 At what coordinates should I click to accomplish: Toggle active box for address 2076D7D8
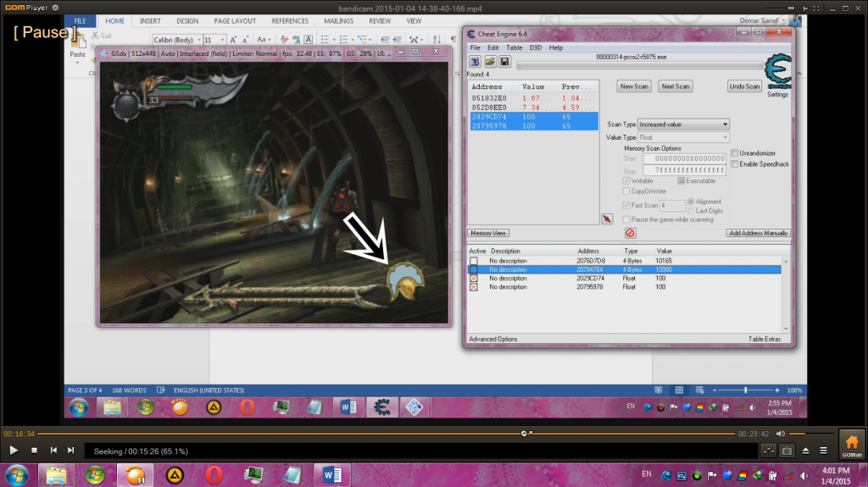pos(474,261)
